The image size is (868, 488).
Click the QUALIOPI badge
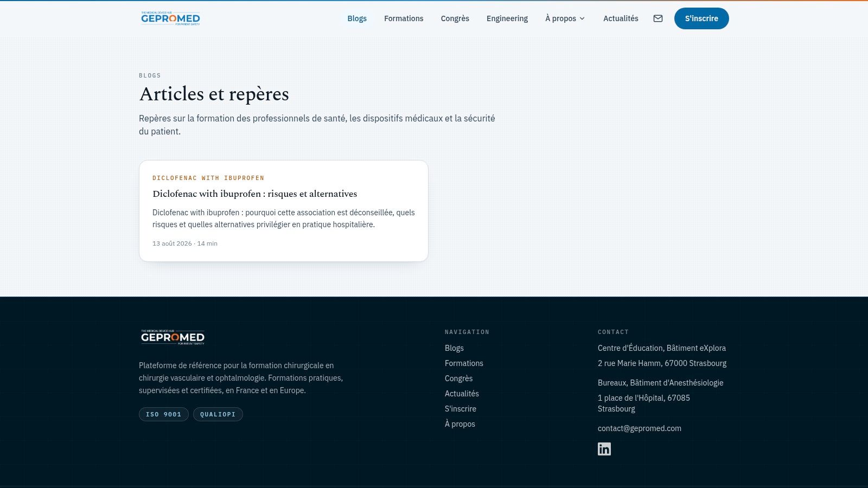(x=218, y=414)
